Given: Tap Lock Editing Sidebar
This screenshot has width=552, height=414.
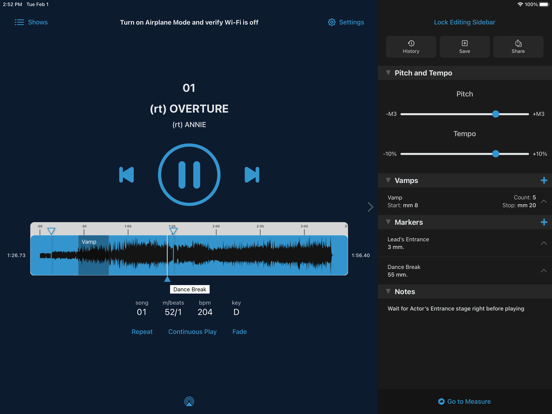Looking at the screenshot, I should pyautogui.click(x=464, y=22).
